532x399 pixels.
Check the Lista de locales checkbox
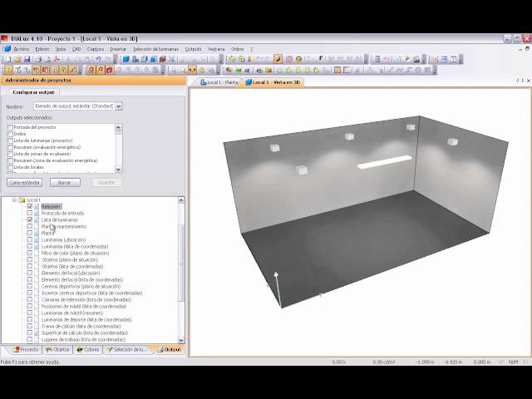[11, 167]
